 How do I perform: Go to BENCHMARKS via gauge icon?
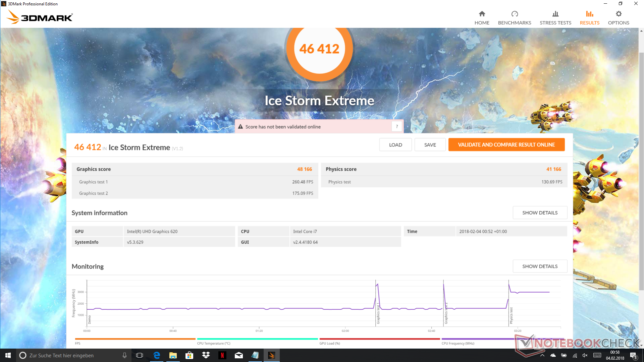tap(514, 14)
